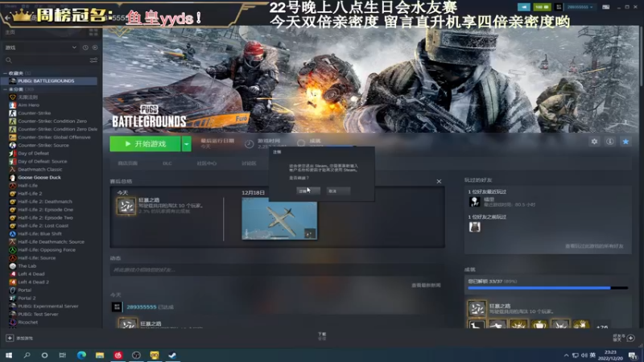Open the 社区中心 tab

pyautogui.click(x=207, y=163)
